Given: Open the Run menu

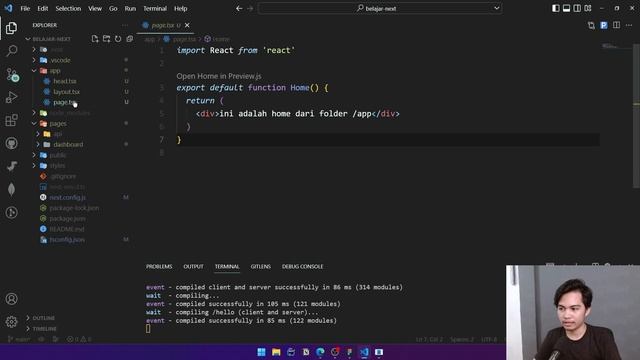Looking at the screenshot, I should (x=130, y=8).
